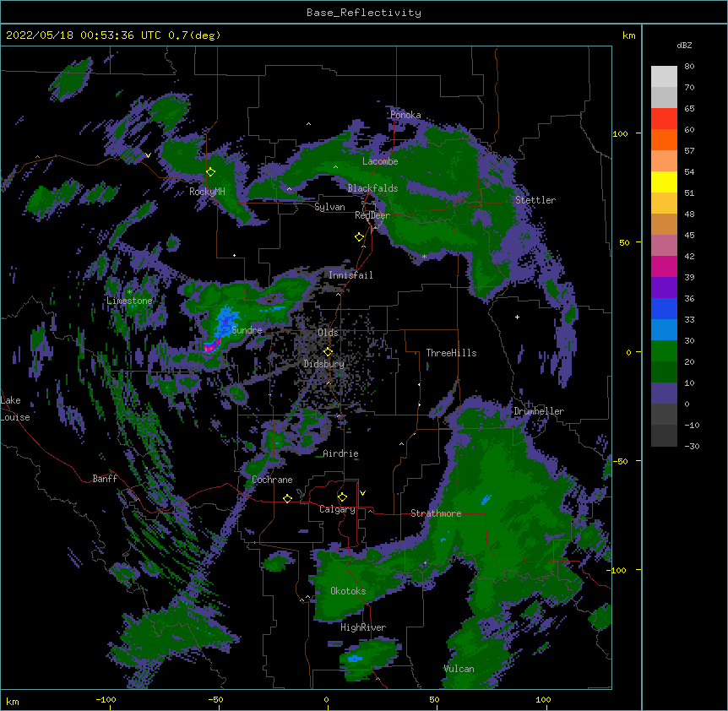Click the white plus marker north of Drumheller
The image size is (728, 711).
point(517,317)
